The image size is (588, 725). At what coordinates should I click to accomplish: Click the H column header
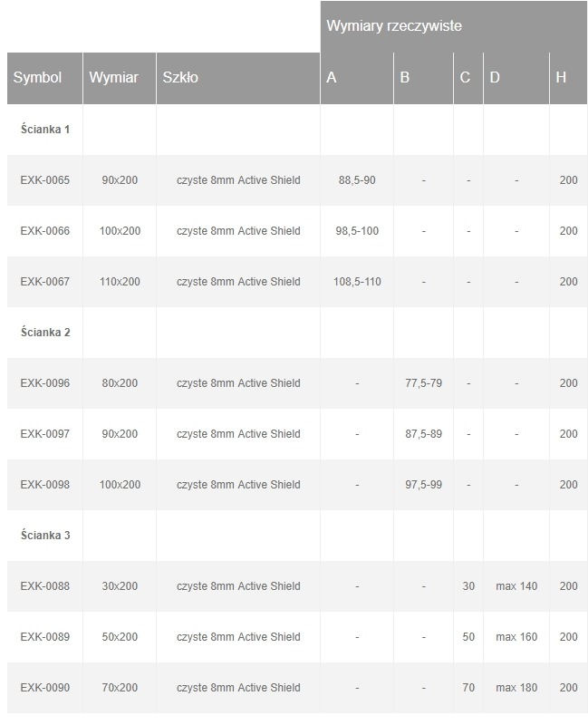click(561, 78)
